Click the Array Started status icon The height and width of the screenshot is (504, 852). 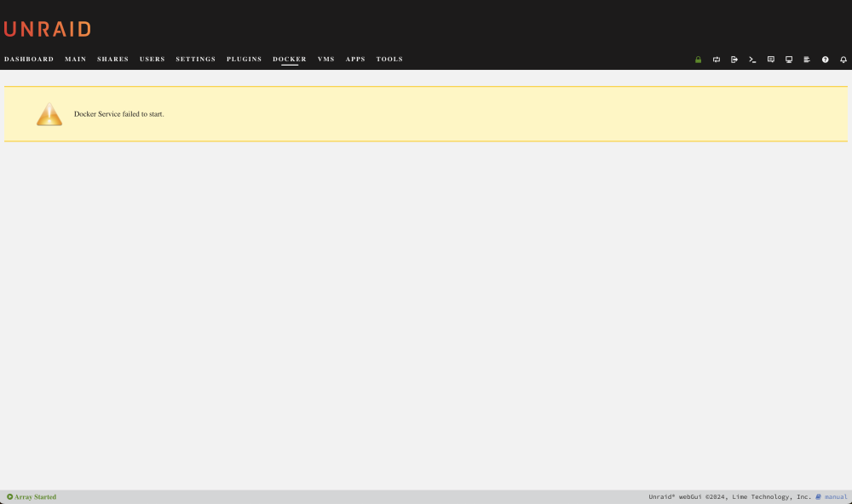[x=9, y=496]
